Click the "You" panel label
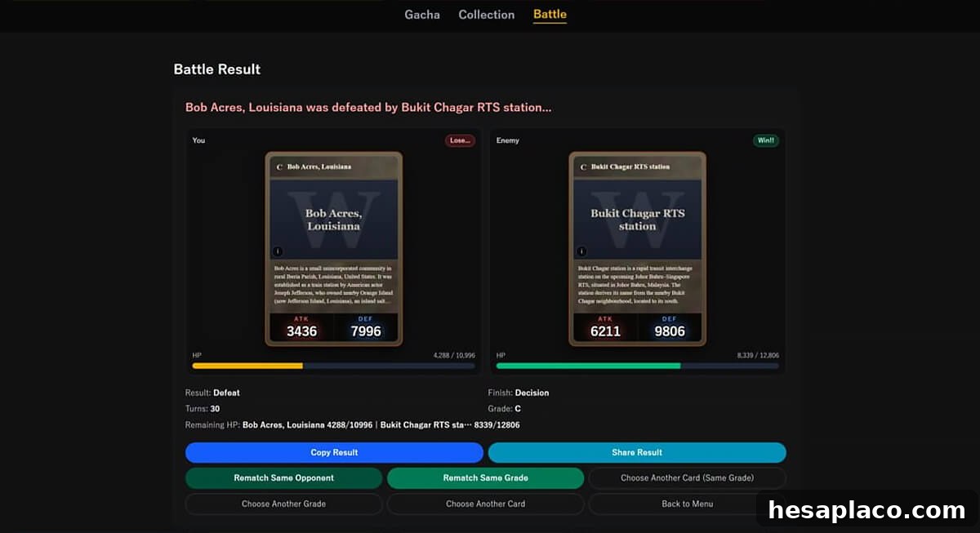This screenshot has width=980, height=533. point(198,140)
